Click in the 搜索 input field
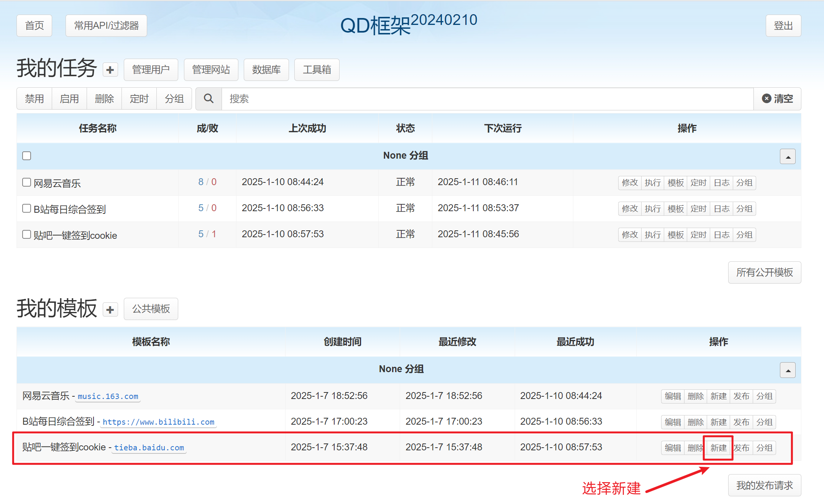The width and height of the screenshot is (824, 504). click(487, 99)
